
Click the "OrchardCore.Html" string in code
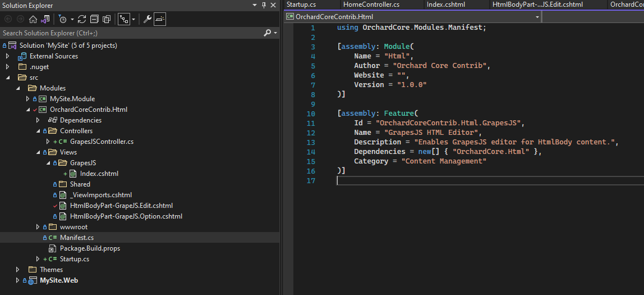pyautogui.click(x=490, y=151)
